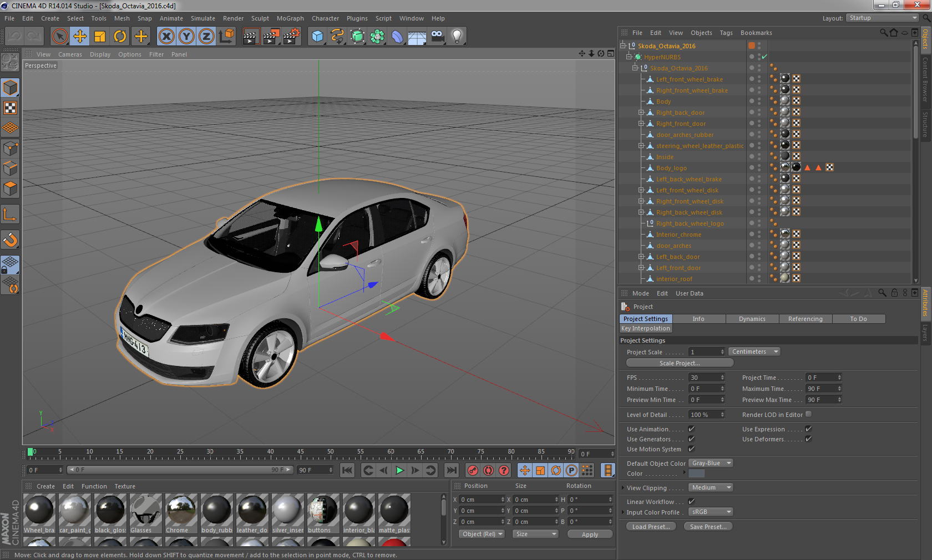The width and height of the screenshot is (932, 560).
Task: Activate the Rotate tool
Action: 120,37
